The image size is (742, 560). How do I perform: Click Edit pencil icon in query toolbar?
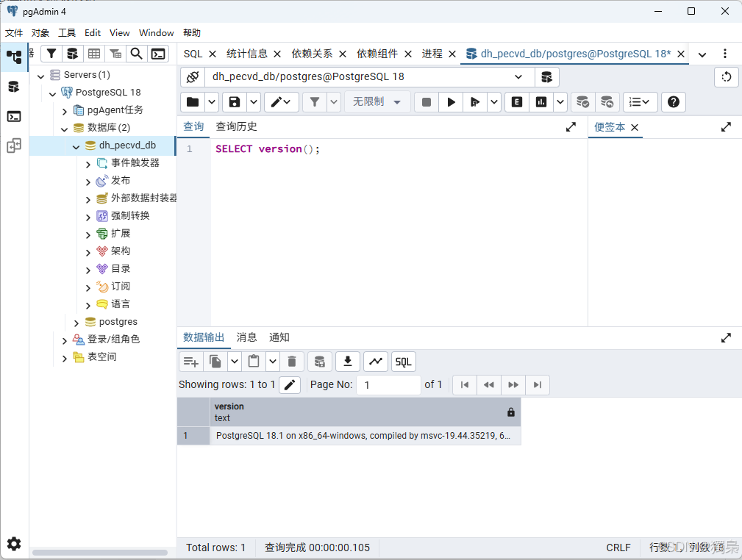[x=281, y=101]
